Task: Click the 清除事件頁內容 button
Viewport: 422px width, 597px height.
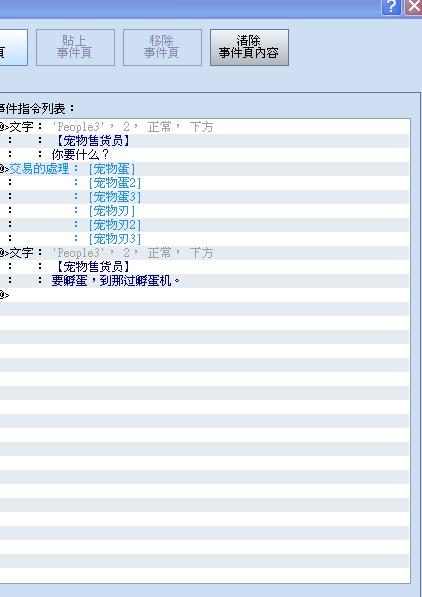Action: [249, 48]
